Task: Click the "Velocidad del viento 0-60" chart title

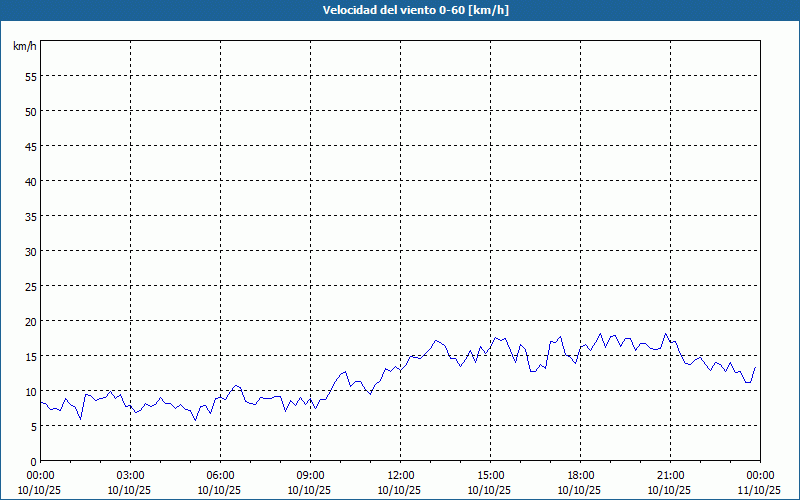Action: point(400,11)
